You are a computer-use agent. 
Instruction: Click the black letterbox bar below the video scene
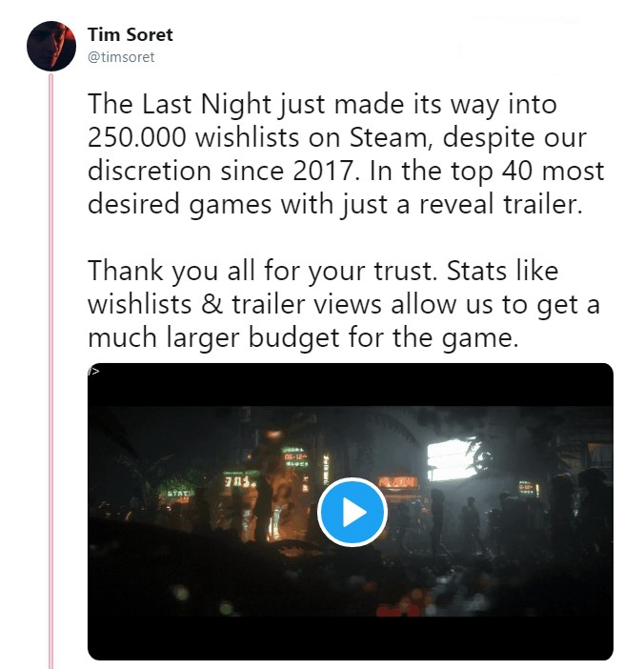point(350,640)
